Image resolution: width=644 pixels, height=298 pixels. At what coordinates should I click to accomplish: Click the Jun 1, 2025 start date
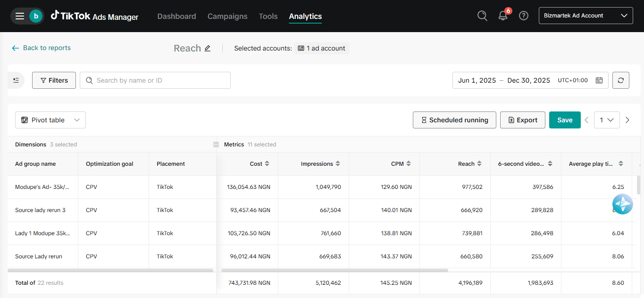click(477, 80)
